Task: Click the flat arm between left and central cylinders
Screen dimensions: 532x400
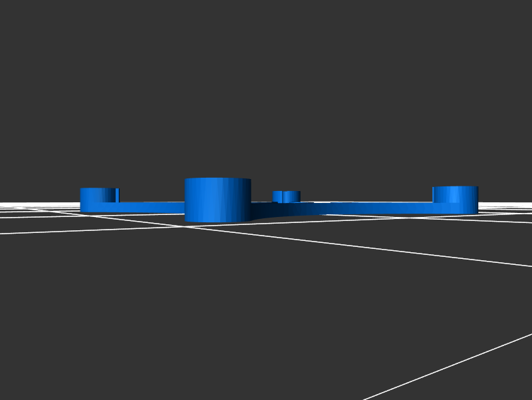Action: tap(152, 206)
